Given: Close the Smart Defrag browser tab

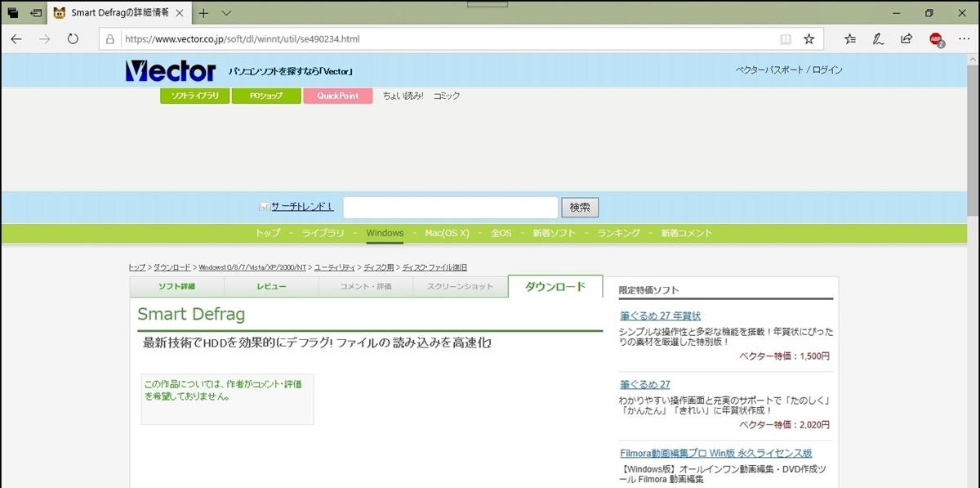Looking at the screenshot, I should point(180,13).
